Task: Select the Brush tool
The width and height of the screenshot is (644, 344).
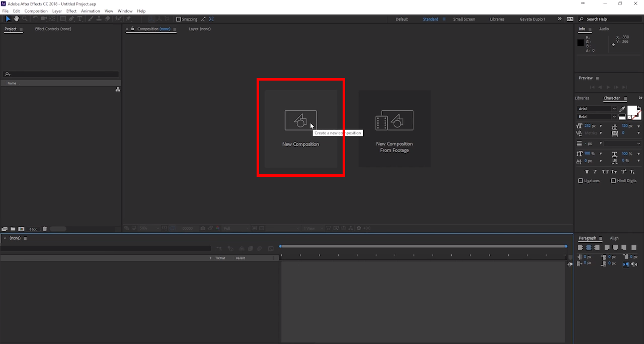Action: pyautogui.click(x=91, y=19)
